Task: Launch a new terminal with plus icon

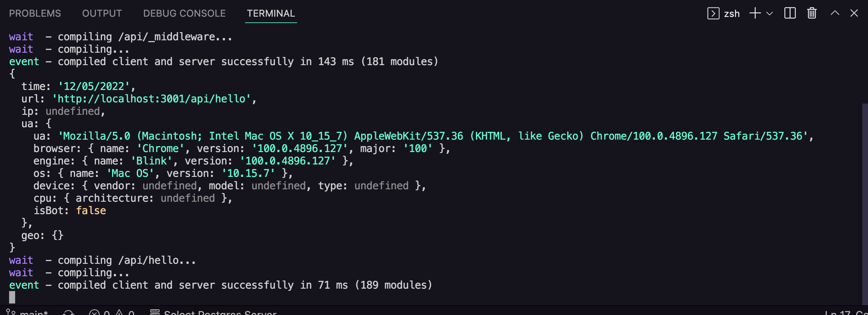Action: pos(755,13)
